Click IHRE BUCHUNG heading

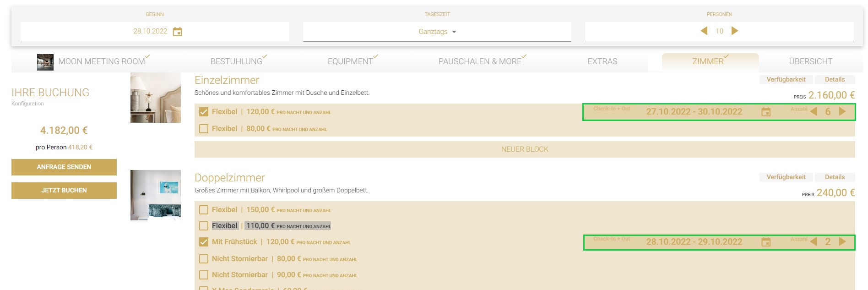50,93
